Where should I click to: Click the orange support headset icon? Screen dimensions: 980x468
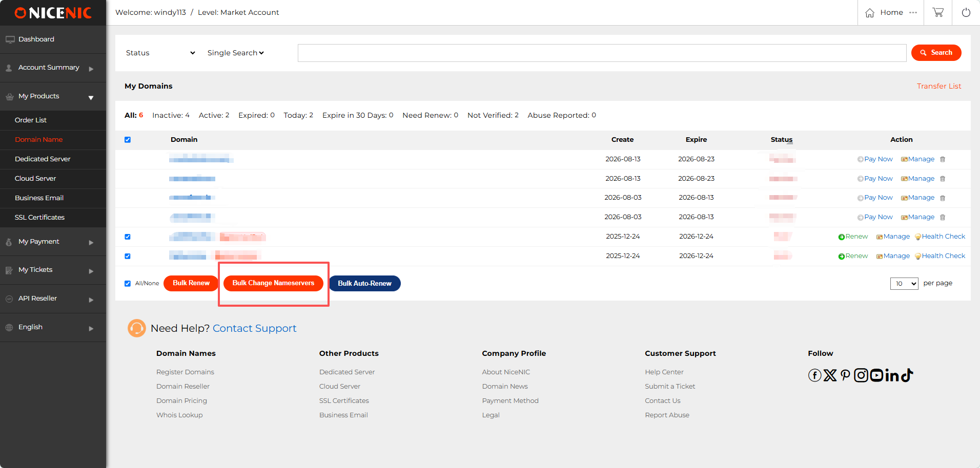point(137,328)
